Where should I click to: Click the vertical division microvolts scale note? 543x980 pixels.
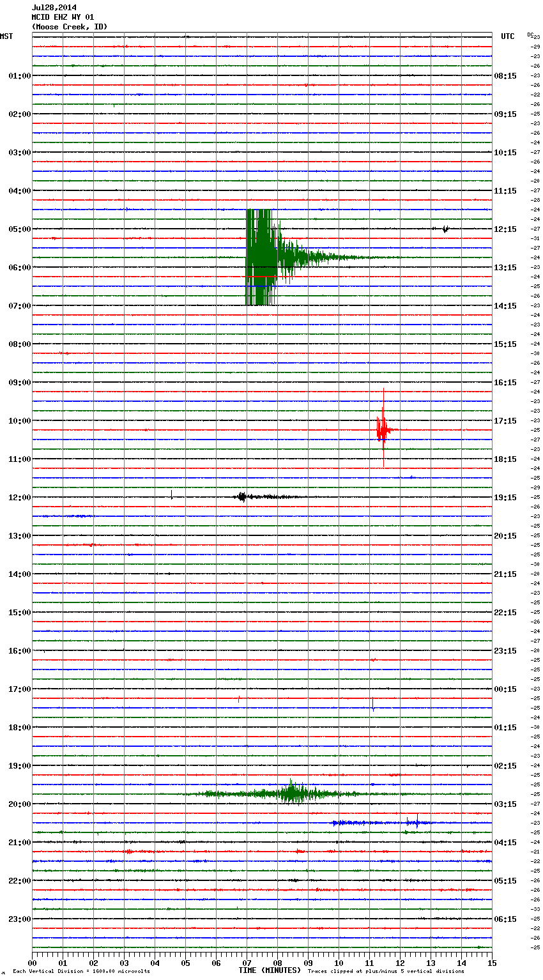pyautogui.click(x=81, y=972)
